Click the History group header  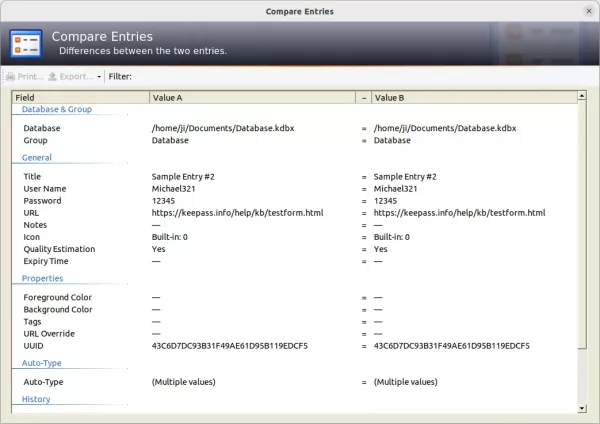[36, 399]
